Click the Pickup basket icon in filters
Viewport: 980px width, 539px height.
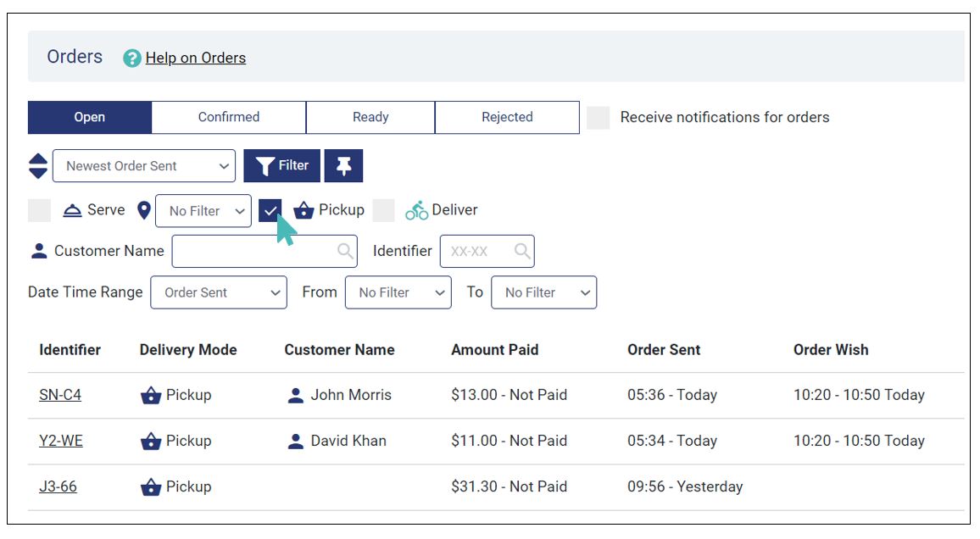303,210
